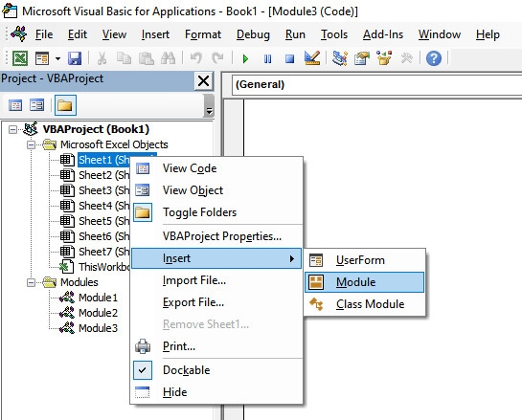Click the Break pause icon
The height and width of the screenshot is (420, 522).
pos(267,59)
